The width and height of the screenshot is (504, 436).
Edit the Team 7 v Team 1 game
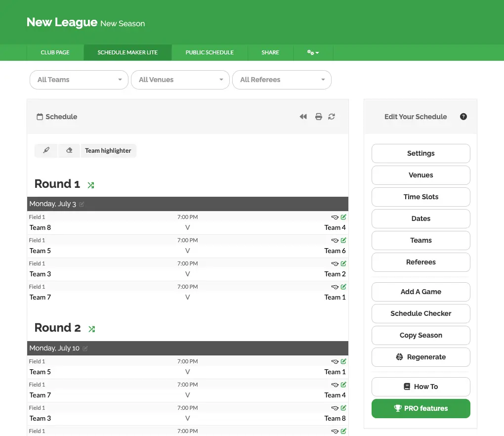343,287
